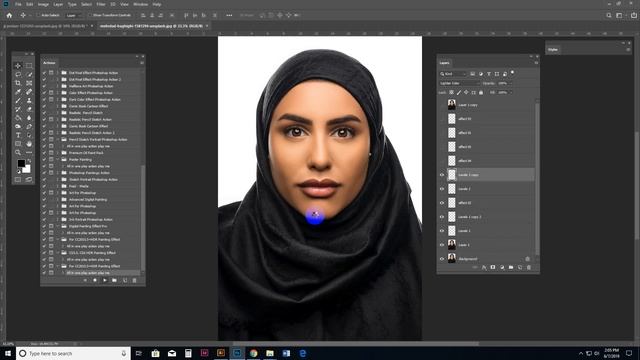Select the Background layer thumbnail
The image size is (640, 360).
[x=451, y=259]
